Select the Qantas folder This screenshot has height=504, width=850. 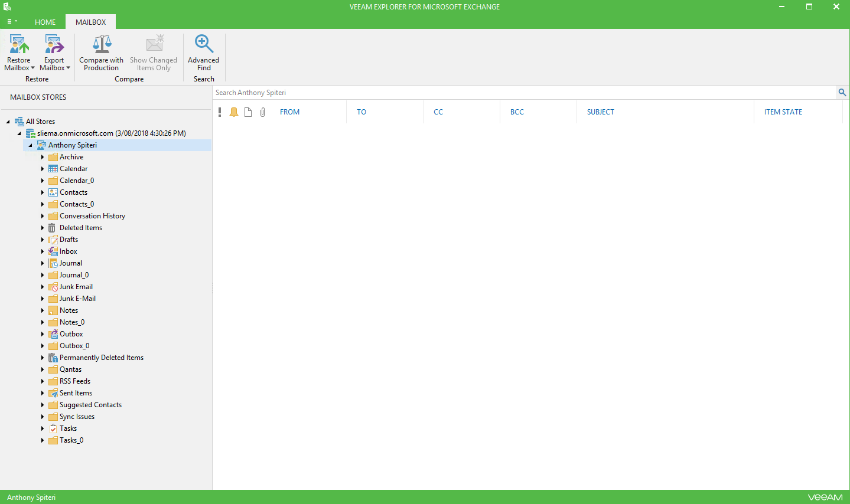[x=70, y=369]
